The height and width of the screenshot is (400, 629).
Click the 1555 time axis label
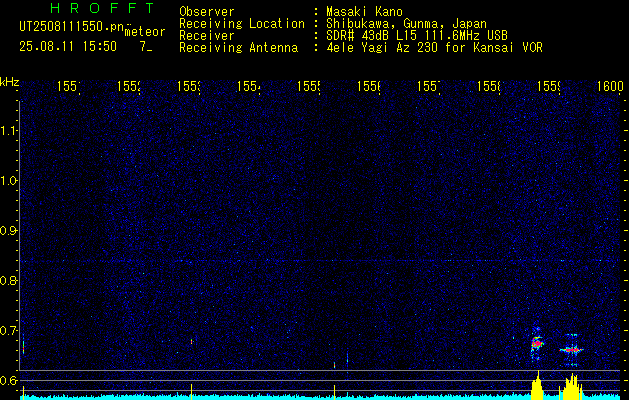click(309, 86)
